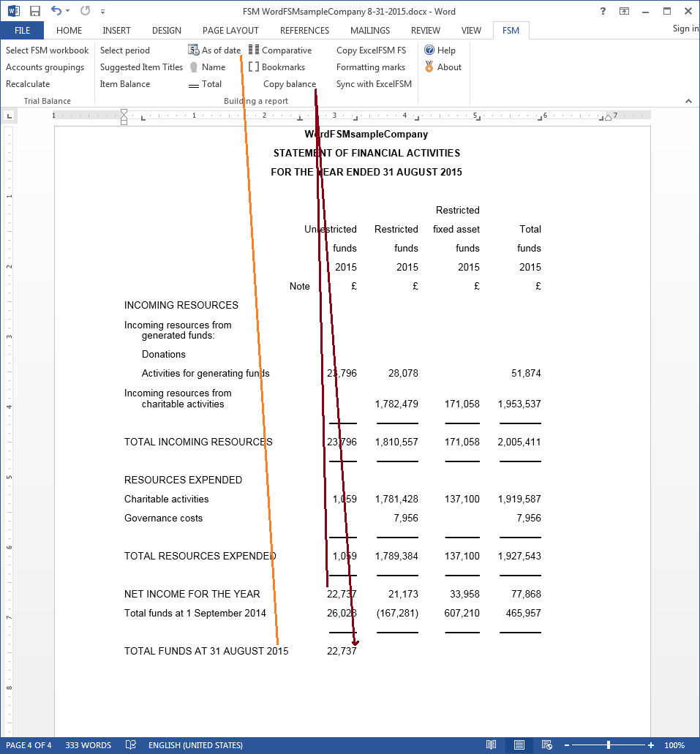
Task: Click the tab selector at ruler corner
Action: coord(9,116)
